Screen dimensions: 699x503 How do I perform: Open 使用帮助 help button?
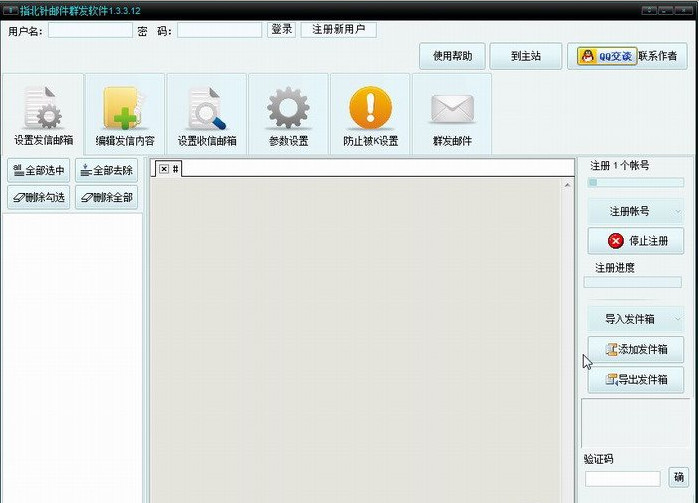point(452,56)
